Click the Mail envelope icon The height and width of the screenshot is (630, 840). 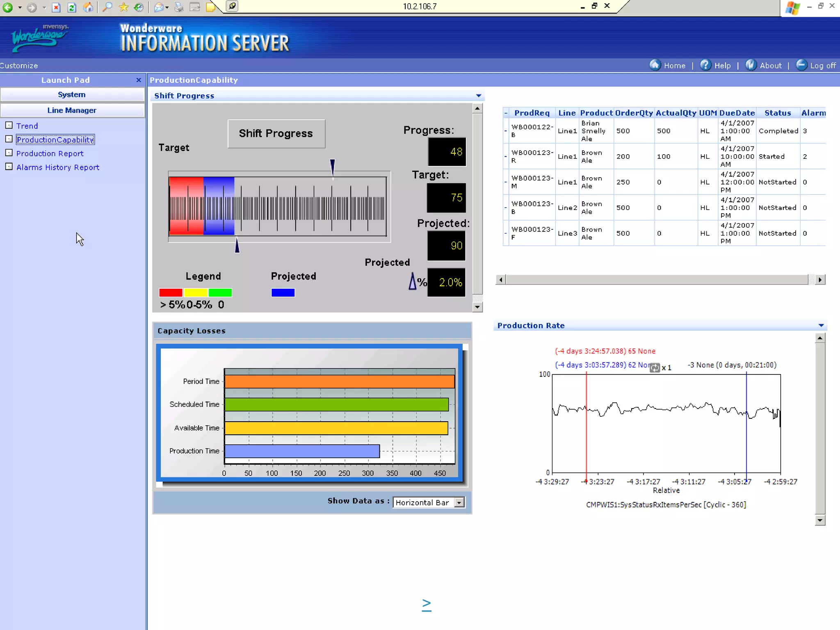click(159, 7)
